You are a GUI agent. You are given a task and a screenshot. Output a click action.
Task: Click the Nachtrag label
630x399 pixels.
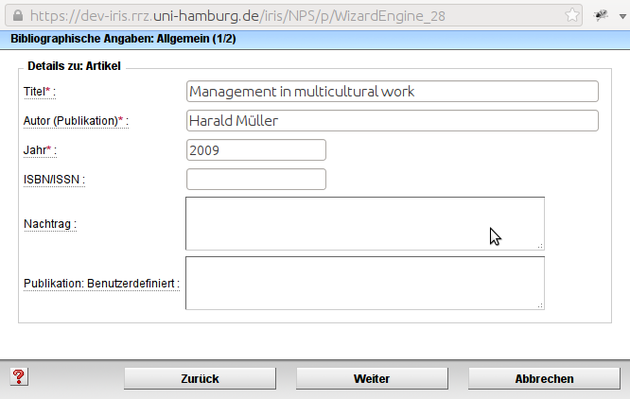tap(50, 224)
